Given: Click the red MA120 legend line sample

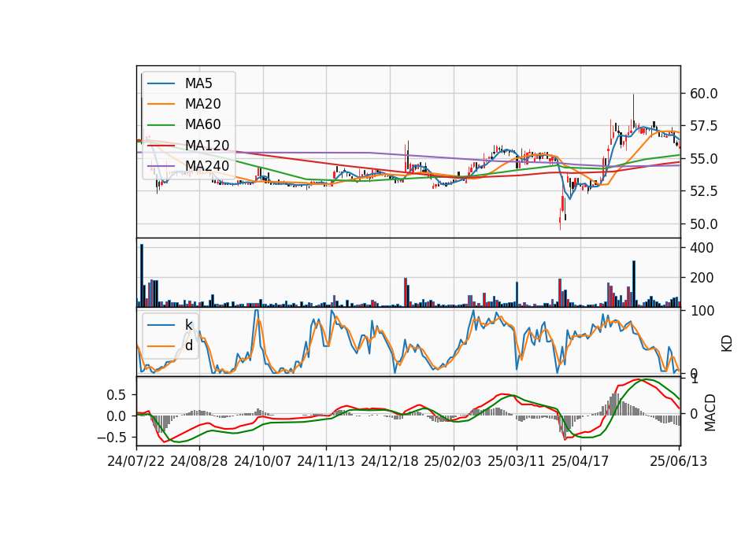Looking at the screenshot, I should point(161,146).
